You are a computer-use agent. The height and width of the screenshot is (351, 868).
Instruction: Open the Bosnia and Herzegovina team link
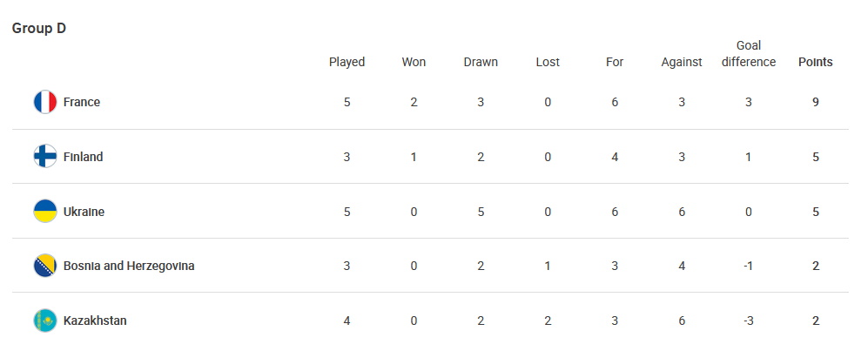[x=129, y=266]
